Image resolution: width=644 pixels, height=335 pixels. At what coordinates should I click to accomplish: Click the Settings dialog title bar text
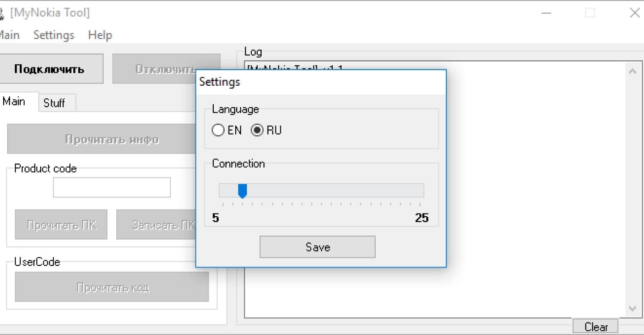(220, 82)
